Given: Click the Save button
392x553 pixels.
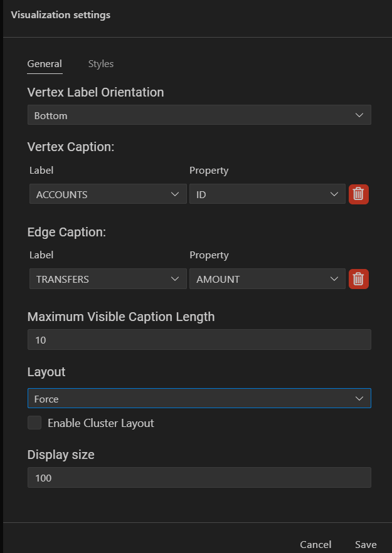Looking at the screenshot, I should (366, 544).
